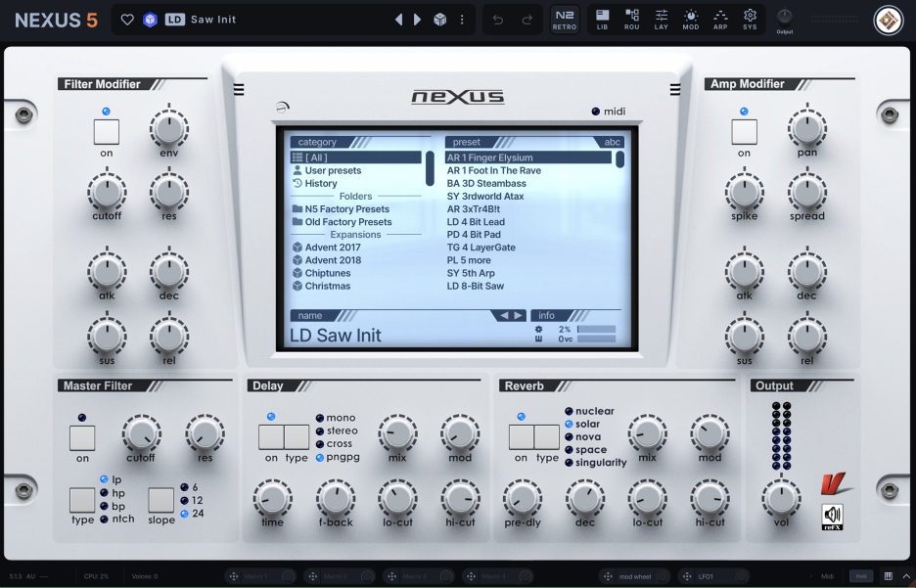This screenshot has height=588, width=916.
Task: Click the undo arrow
Action: click(498, 20)
